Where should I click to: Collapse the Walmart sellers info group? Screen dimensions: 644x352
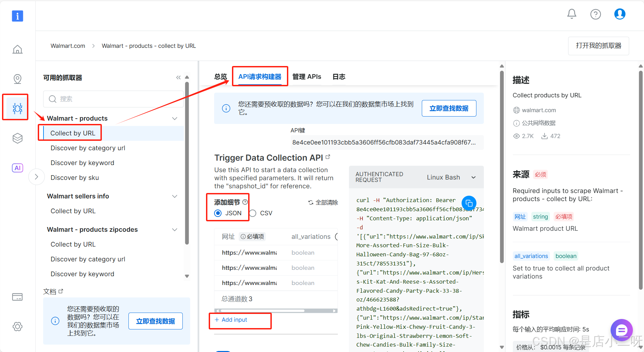175,196
